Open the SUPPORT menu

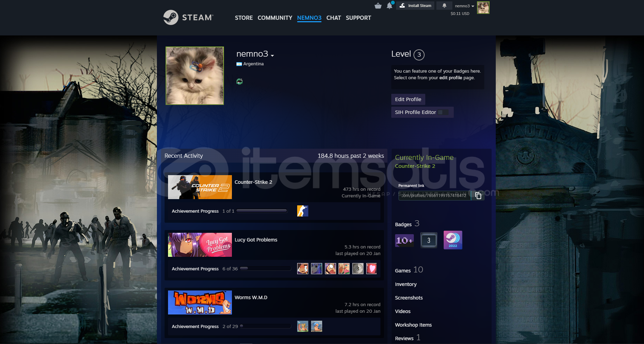pos(358,18)
